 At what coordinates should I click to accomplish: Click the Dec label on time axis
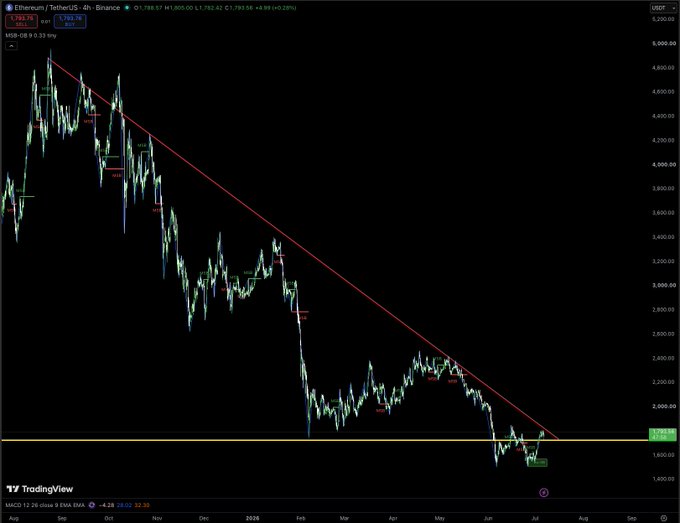(203, 518)
